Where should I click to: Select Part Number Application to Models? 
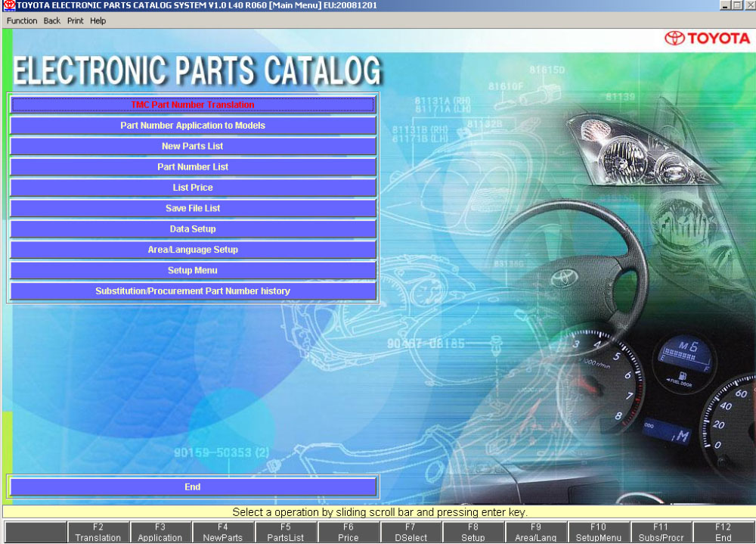tap(193, 126)
